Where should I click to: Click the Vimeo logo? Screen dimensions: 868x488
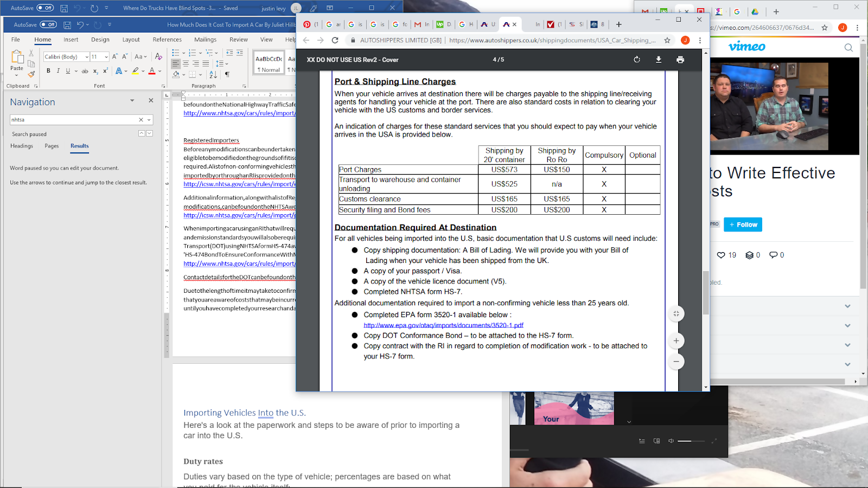click(x=747, y=47)
